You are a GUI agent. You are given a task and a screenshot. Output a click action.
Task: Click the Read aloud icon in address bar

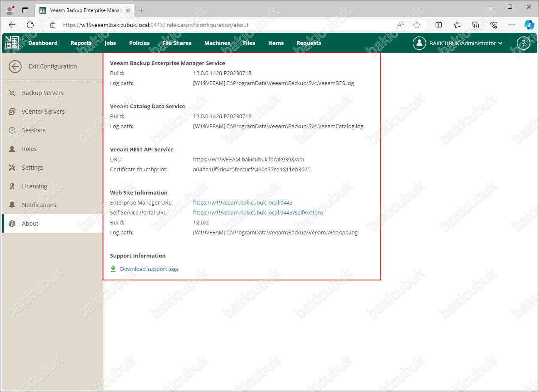click(400, 25)
